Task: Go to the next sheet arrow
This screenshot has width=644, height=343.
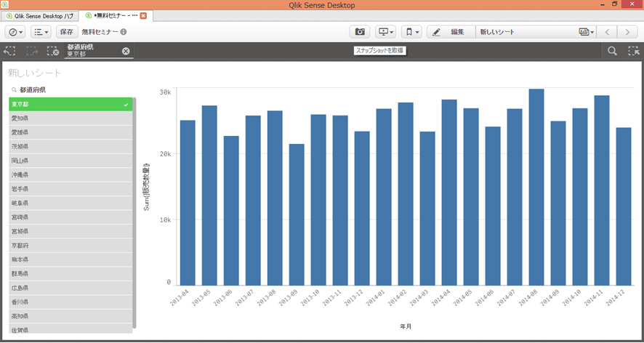Action: pyautogui.click(x=627, y=32)
